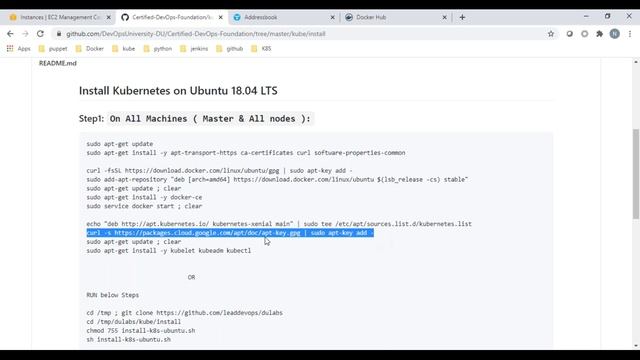Image resolution: width=640 pixels, height=360 pixels.
Task: Click the address bar URL
Action: point(196,34)
